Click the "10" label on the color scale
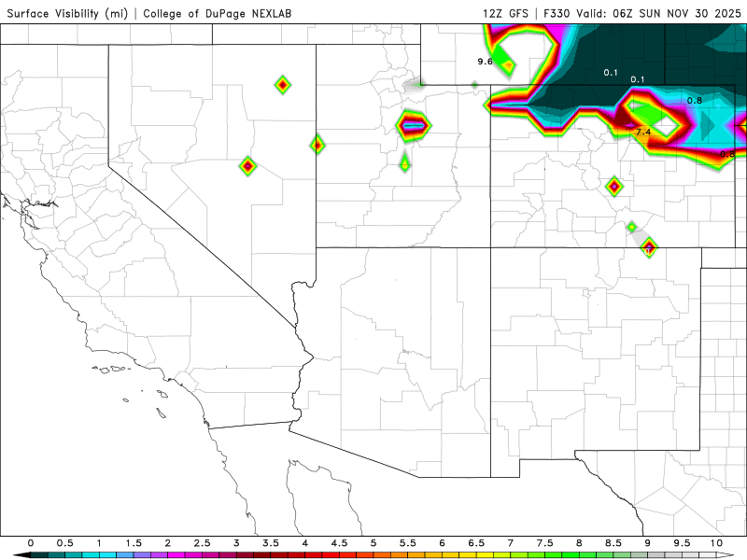The image size is (747, 560). [x=716, y=543]
